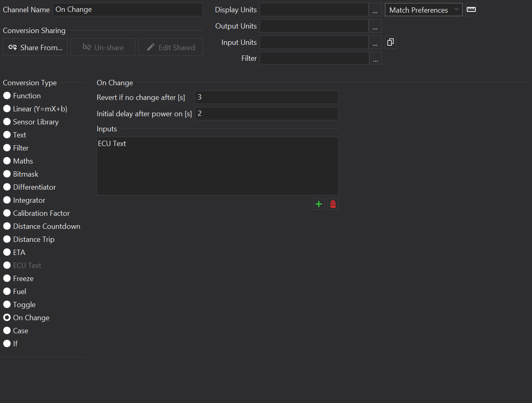Click the Initial delay after power on field

pyautogui.click(x=266, y=114)
